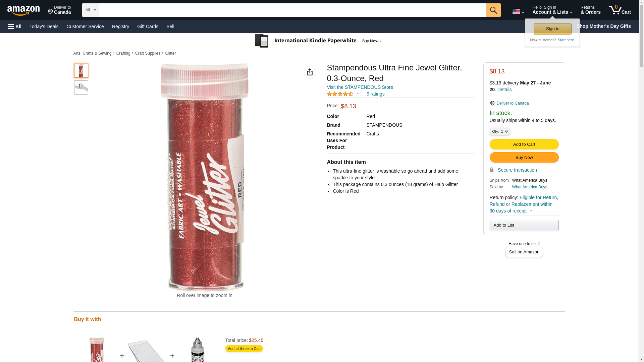This screenshot has width=644, height=362.
Task: Expand the return policy details chevron
Action: pyautogui.click(x=531, y=211)
